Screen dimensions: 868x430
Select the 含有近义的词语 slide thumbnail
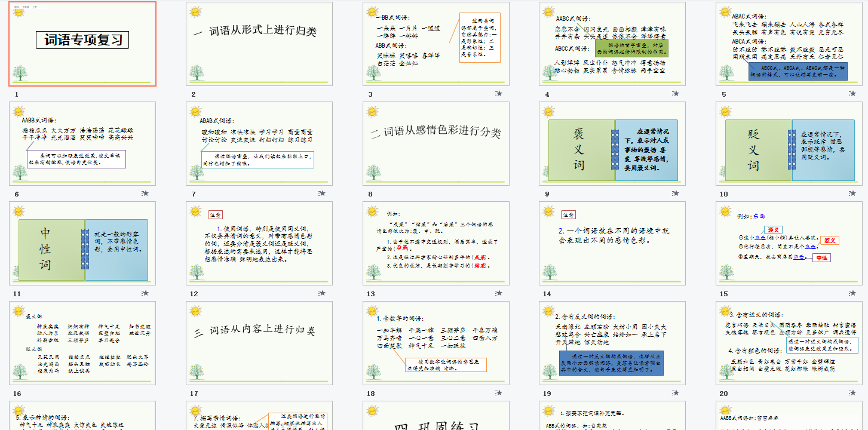(789, 343)
